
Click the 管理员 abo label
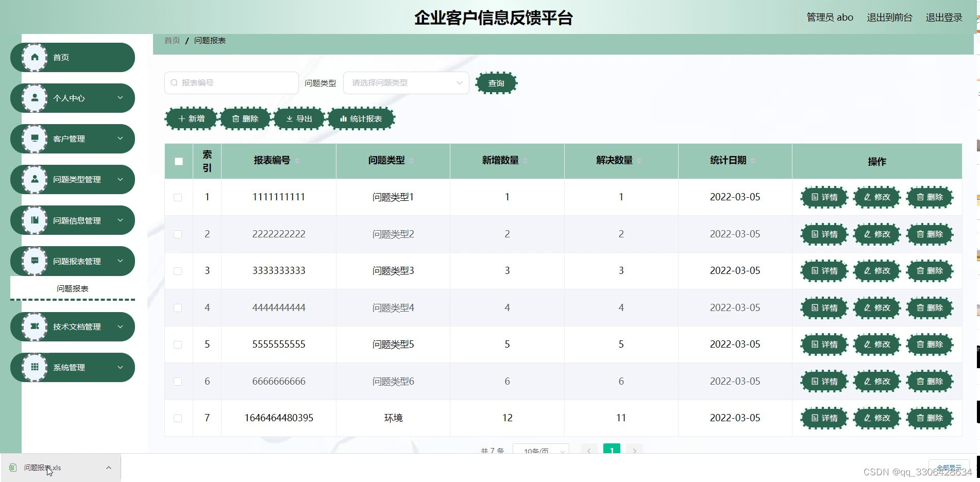tap(830, 18)
